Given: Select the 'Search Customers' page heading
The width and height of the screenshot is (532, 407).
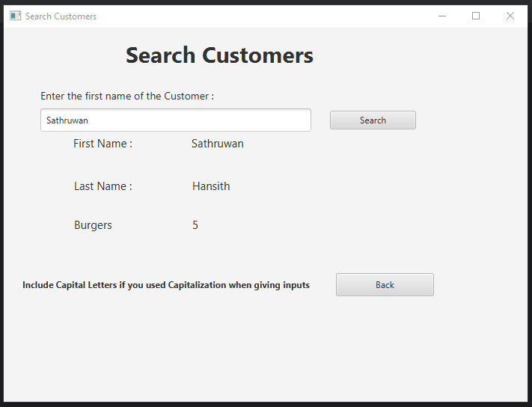Looking at the screenshot, I should click(x=219, y=55).
